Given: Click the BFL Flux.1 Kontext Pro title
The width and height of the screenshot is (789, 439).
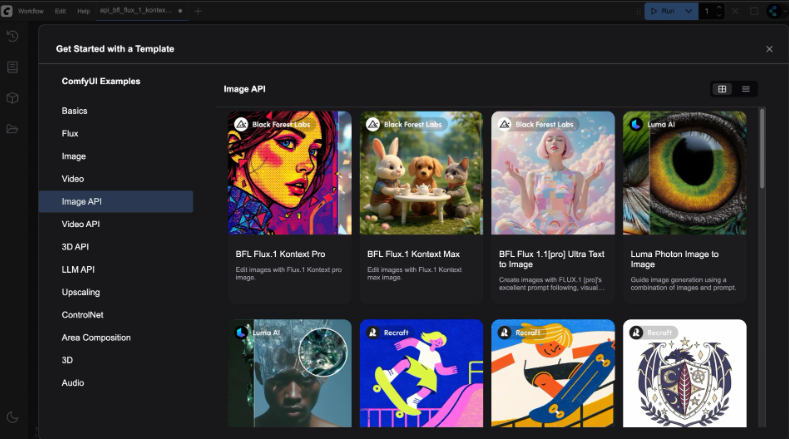Looking at the screenshot, I should pyautogui.click(x=280, y=254).
